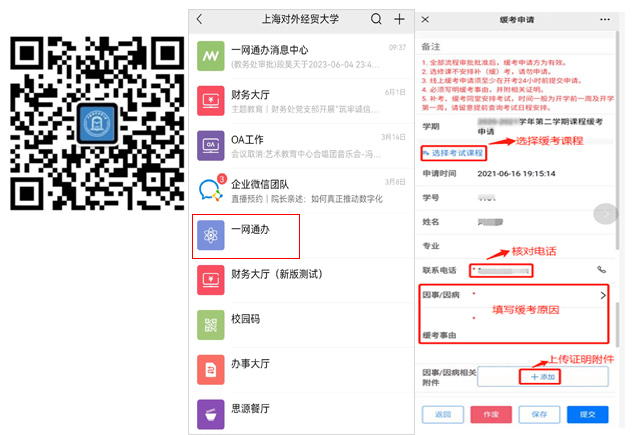632x435 pixels.
Task: Open the 校园码 QR code icon
Action: point(210,323)
